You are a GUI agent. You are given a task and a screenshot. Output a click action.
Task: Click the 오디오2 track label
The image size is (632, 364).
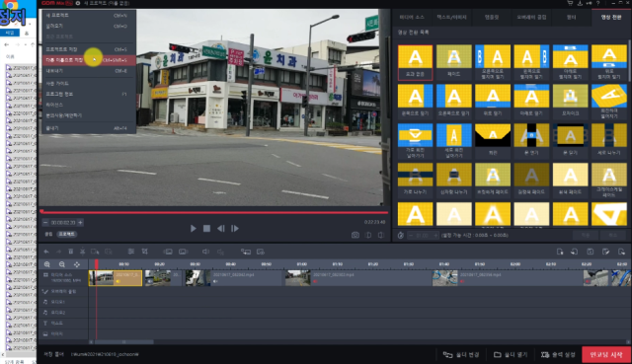57,313
